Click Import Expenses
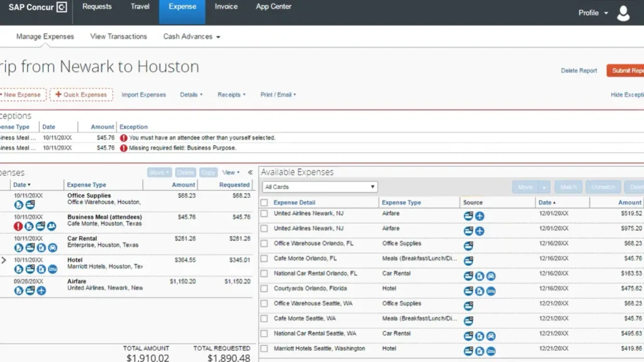Screen dimensions: 644x362 coord(144,95)
